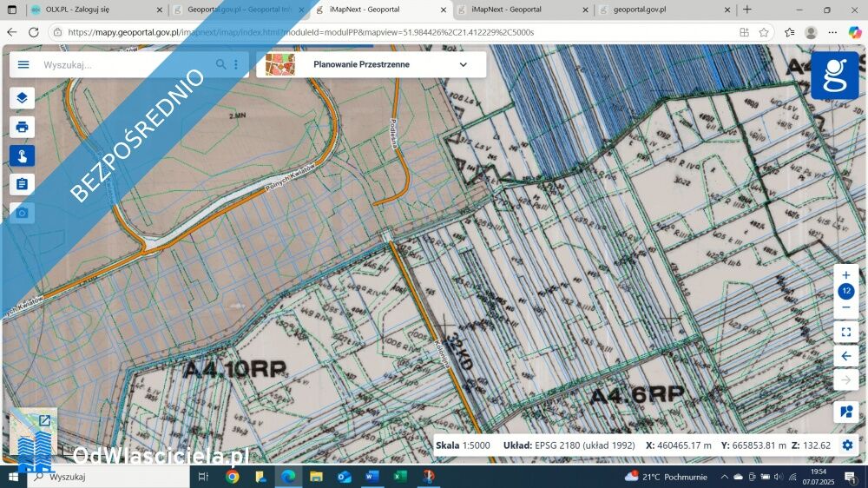The height and width of the screenshot is (488, 868).
Task: Open Google Chrome from the taskbar
Action: 233,477
